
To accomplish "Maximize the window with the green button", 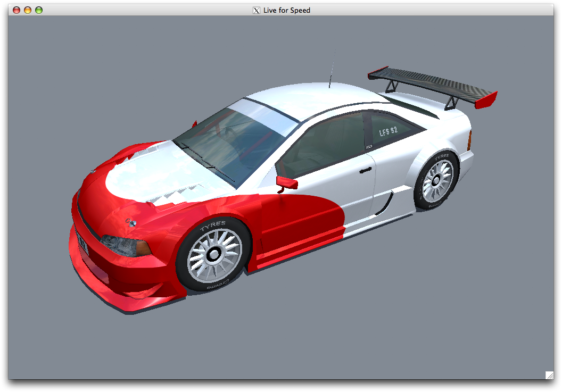I will (x=39, y=10).
